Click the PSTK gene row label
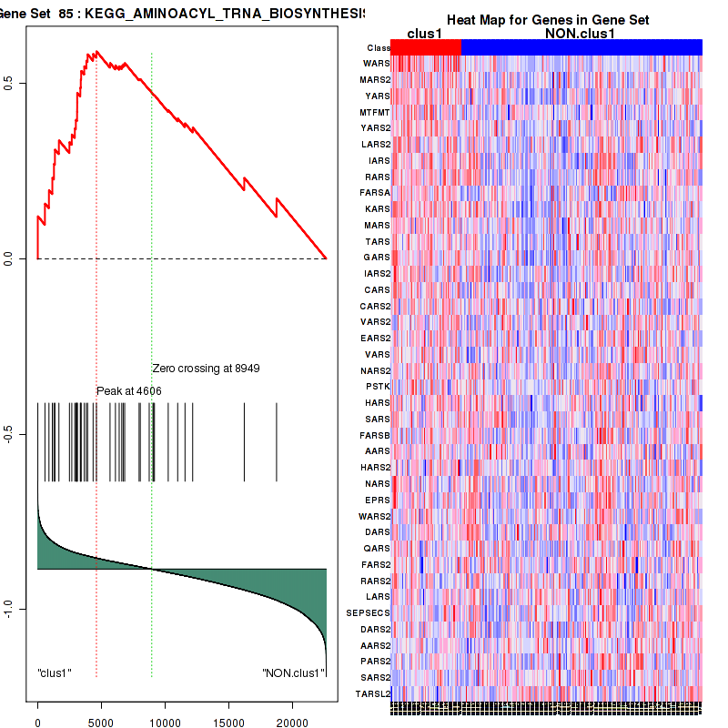Image resolution: width=728 pixels, height=728 pixels. pyautogui.click(x=377, y=387)
